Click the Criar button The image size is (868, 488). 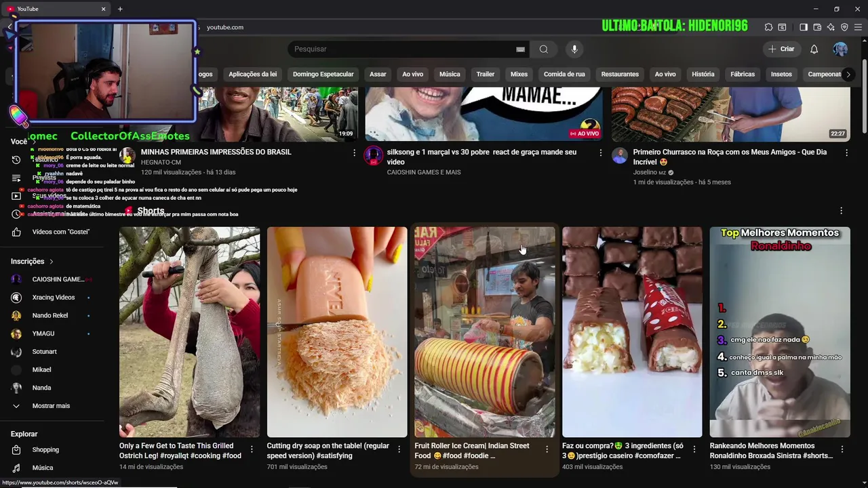click(x=781, y=49)
